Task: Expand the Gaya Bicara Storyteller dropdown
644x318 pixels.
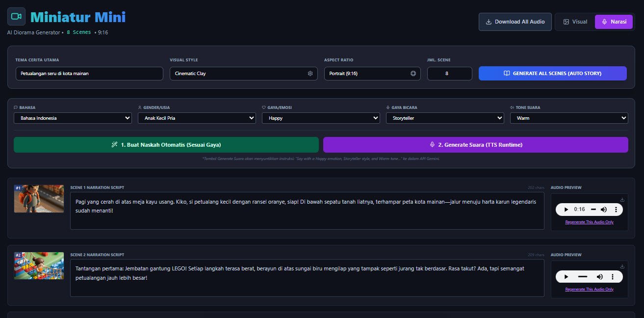Action: tap(445, 118)
